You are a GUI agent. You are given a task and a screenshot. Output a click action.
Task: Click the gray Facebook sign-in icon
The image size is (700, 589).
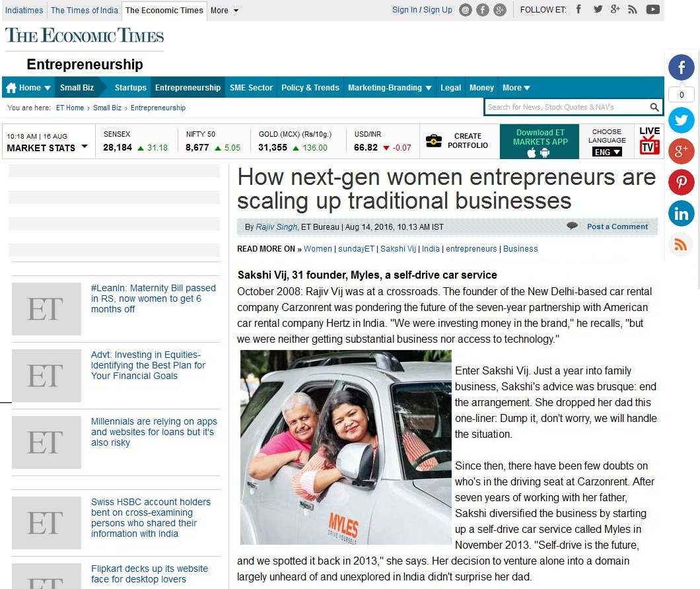(x=483, y=10)
